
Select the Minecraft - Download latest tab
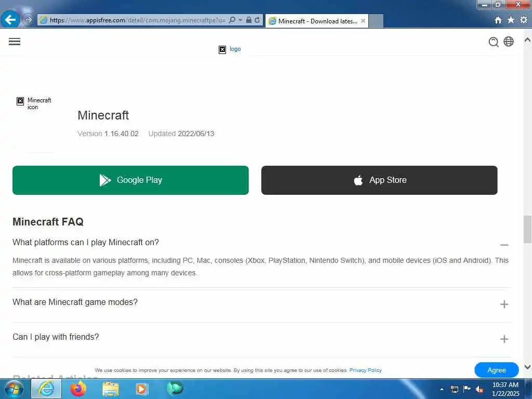click(316, 21)
